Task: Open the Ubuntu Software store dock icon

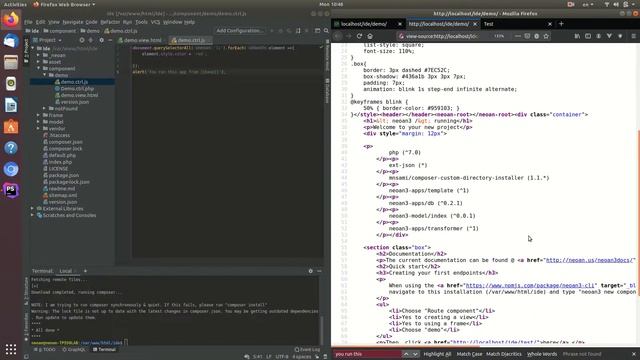Action: click(x=11, y=126)
